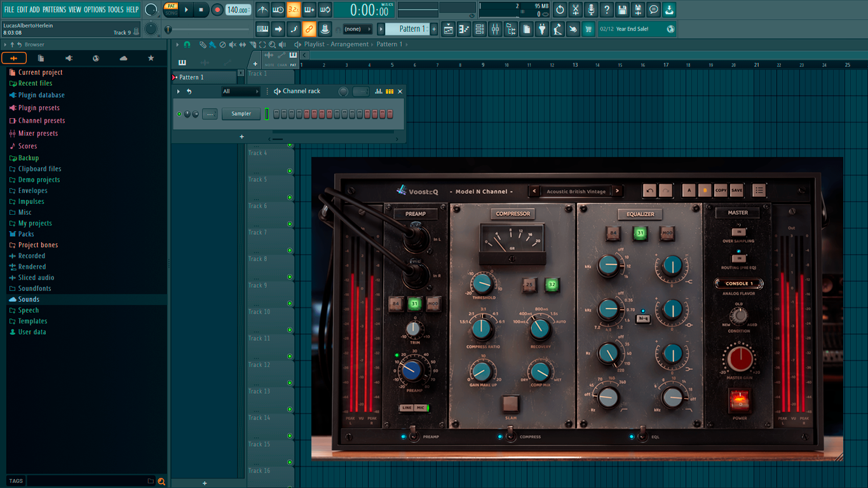
Task: Open the shopping cart icon
Action: 588,29
